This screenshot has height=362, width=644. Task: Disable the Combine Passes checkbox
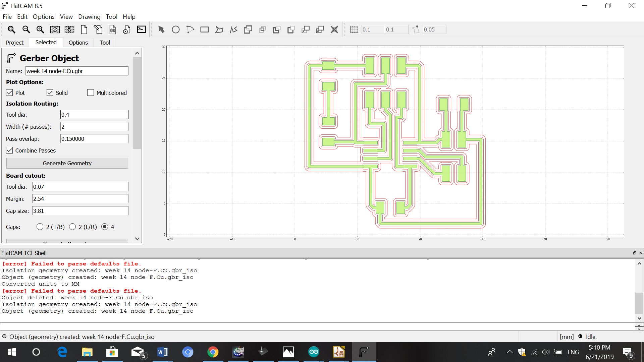tap(10, 150)
